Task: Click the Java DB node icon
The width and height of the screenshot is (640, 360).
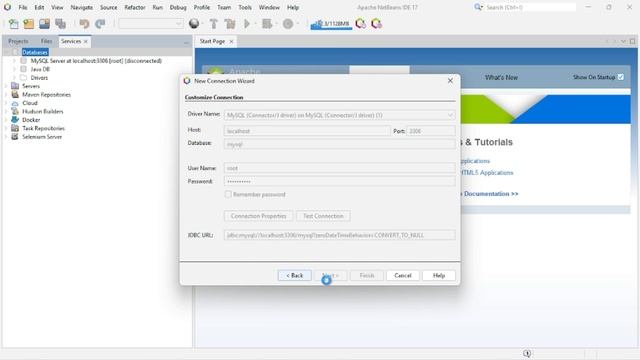Action: [x=24, y=69]
